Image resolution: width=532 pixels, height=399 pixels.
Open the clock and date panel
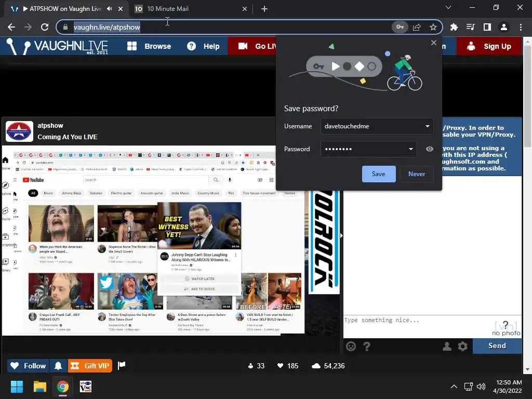[x=507, y=387]
